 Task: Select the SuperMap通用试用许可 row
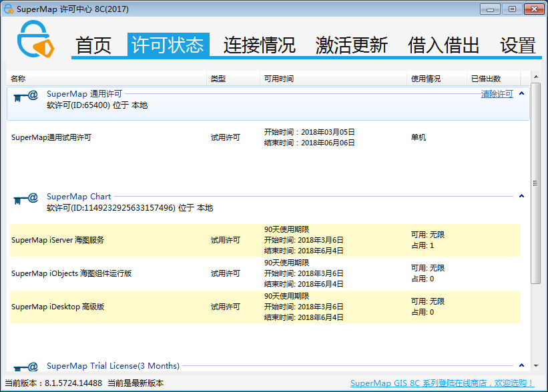click(x=265, y=137)
